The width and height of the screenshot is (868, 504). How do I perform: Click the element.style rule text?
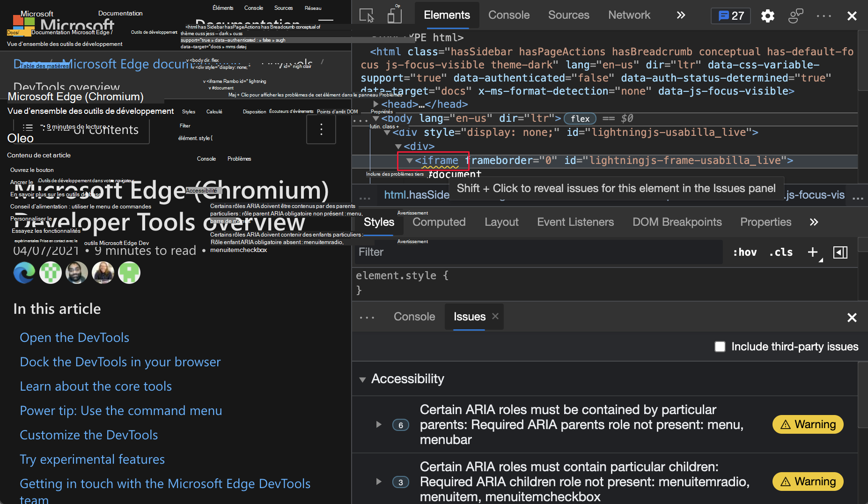point(402,275)
